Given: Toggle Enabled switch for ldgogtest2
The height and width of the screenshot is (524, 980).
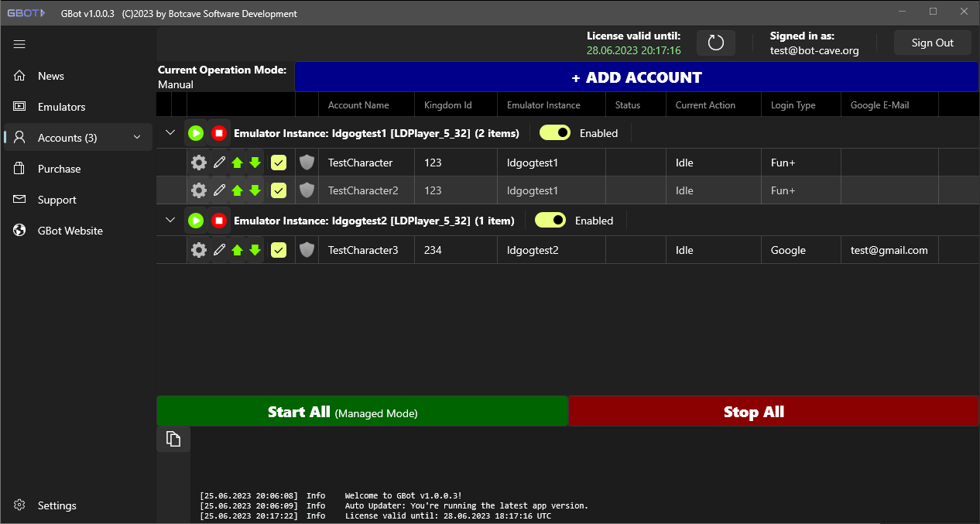Looking at the screenshot, I should (x=550, y=220).
